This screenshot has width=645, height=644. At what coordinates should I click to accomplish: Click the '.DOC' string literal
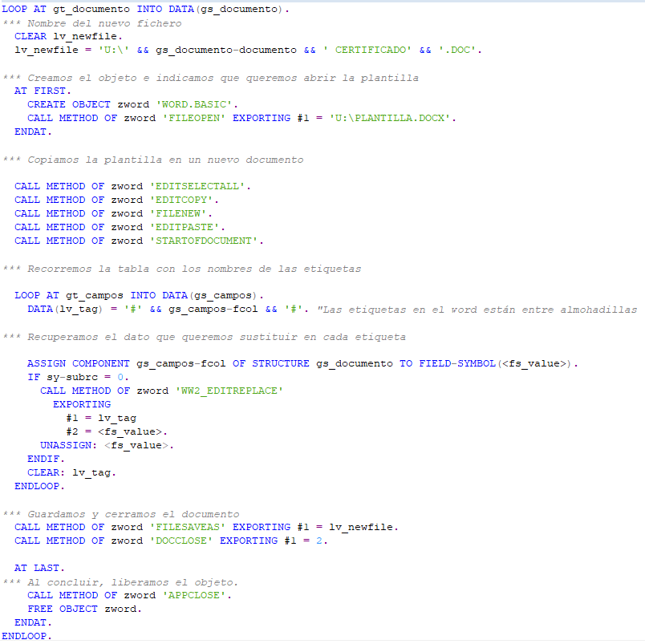457,50
